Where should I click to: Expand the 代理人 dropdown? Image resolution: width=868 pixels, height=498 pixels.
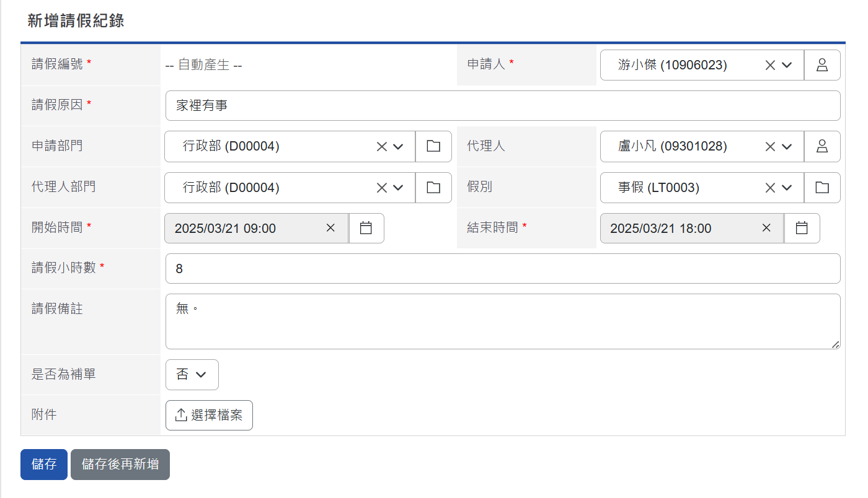[x=787, y=146]
